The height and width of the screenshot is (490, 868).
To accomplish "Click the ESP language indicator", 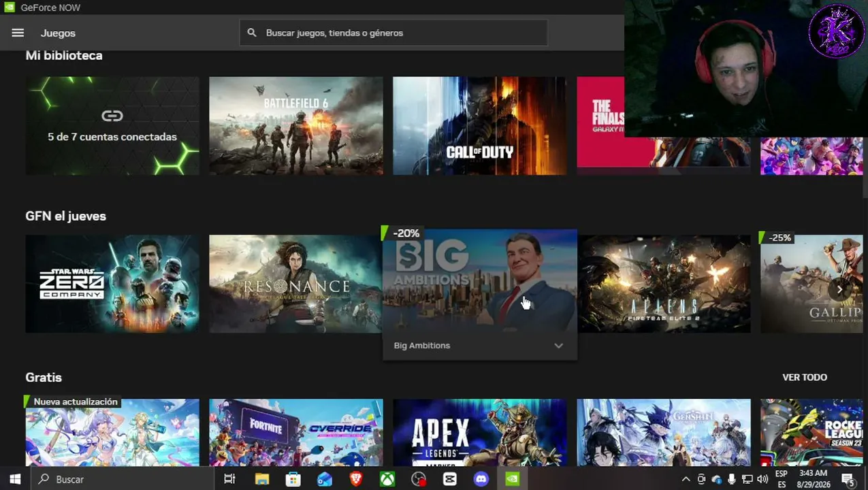I will pyautogui.click(x=782, y=479).
